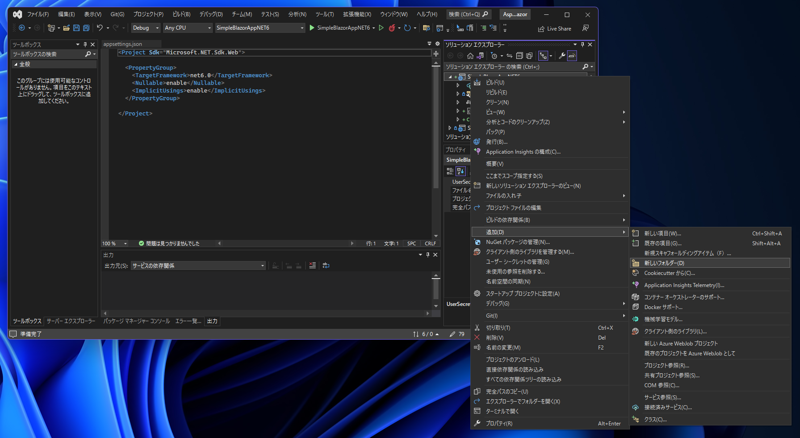This screenshot has width=800, height=438.
Task: Click the 検索 (Ctrl+Q) search box
Action: 468,14
